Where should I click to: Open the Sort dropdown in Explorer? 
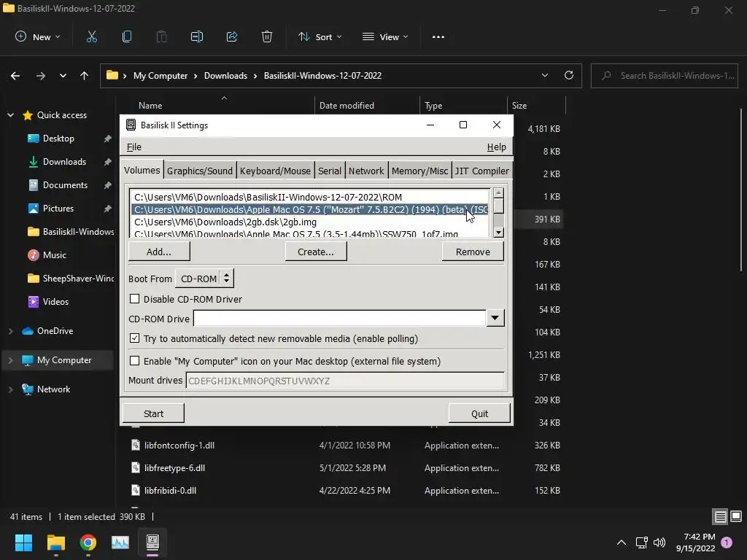pos(320,37)
